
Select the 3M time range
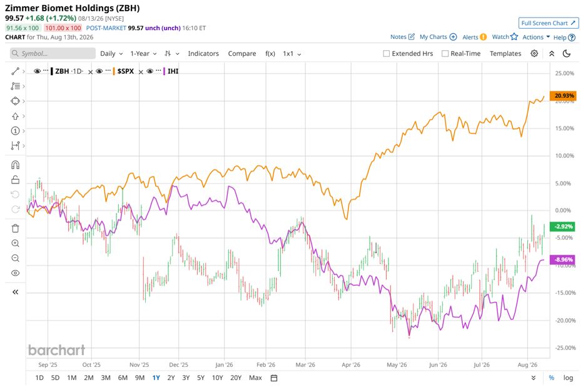click(x=106, y=378)
